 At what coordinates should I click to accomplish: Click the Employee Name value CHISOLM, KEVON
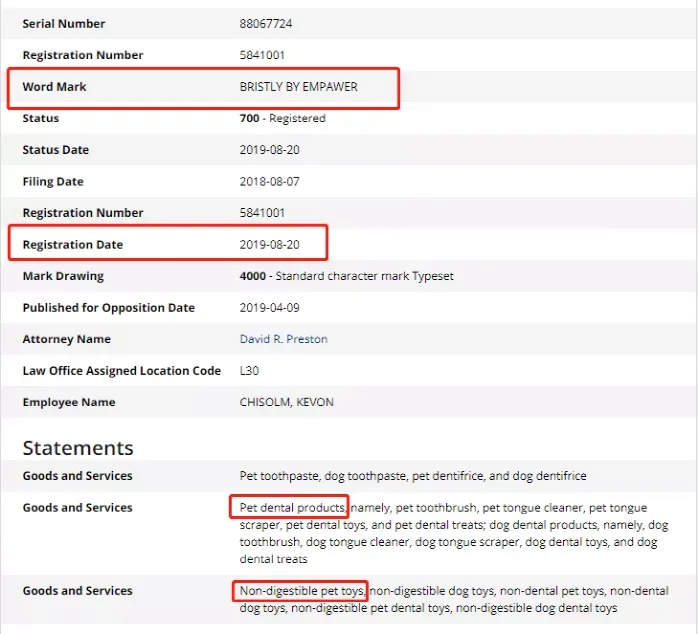click(x=286, y=402)
